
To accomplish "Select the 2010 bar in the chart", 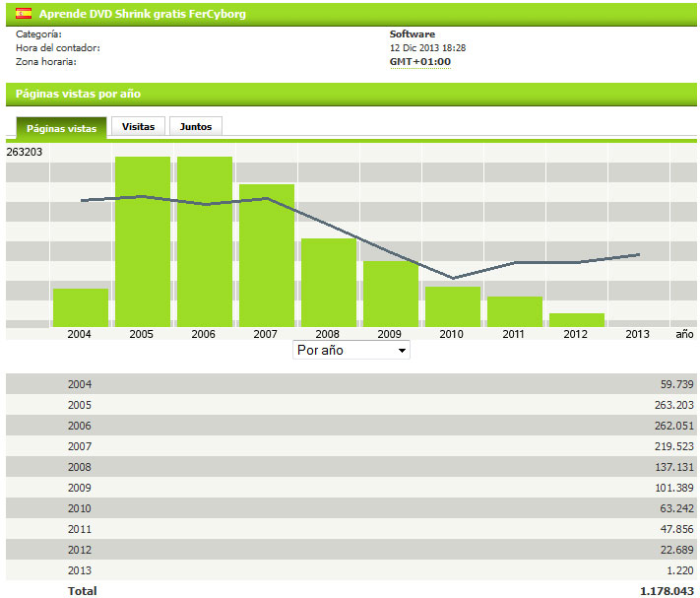I will click(x=452, y=306).
